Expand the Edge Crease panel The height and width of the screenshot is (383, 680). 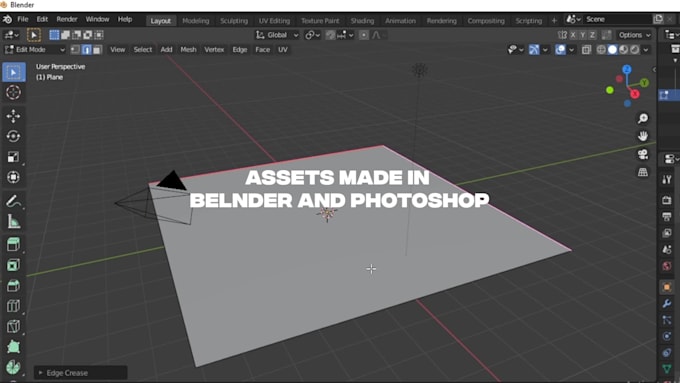click(x=81, y=373)
